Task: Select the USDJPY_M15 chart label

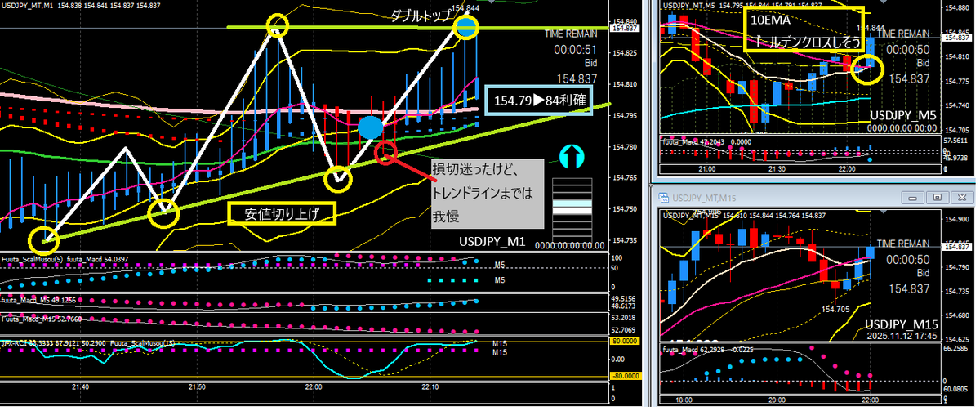Action: coord(902,324)
